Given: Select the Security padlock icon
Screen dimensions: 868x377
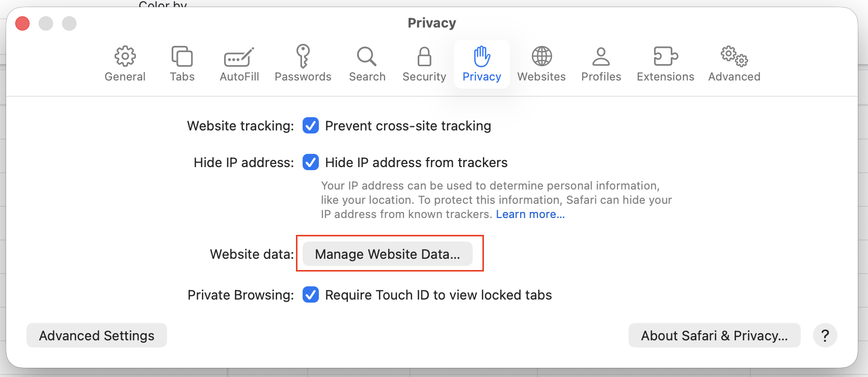Looking at the screenshot, I should coord(424,57).
